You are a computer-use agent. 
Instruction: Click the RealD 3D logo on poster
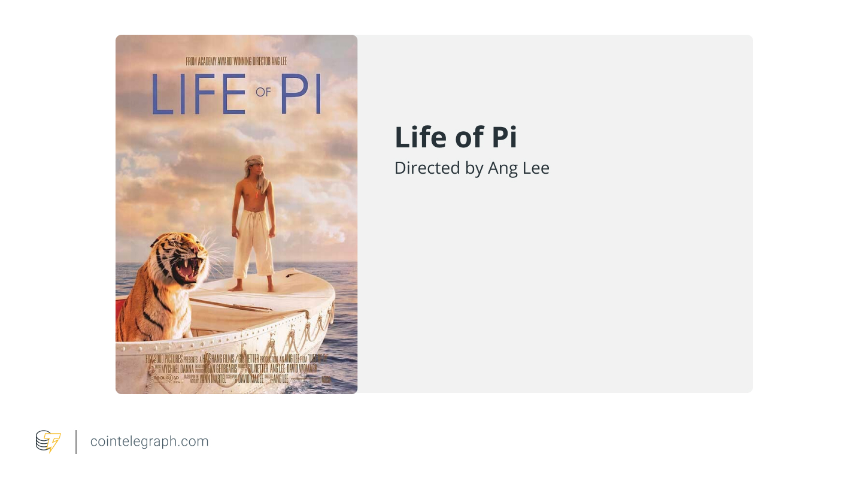click(x=166, y=378)
